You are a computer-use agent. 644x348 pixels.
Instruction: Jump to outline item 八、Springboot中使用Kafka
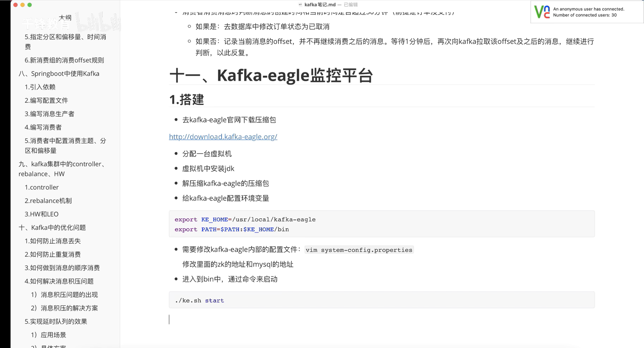coord(59,74)
